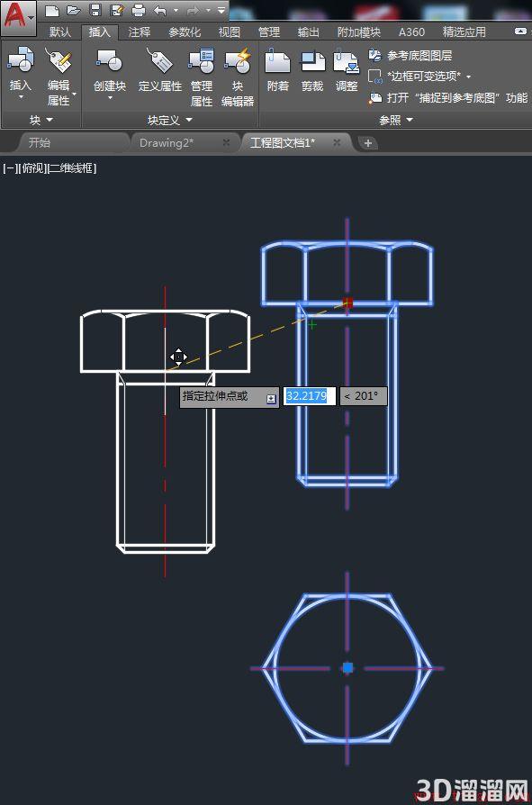Click the 管理属性 icon
Image resolution: width=532 pixels, height=805 pixels.
tap(201, 60)
